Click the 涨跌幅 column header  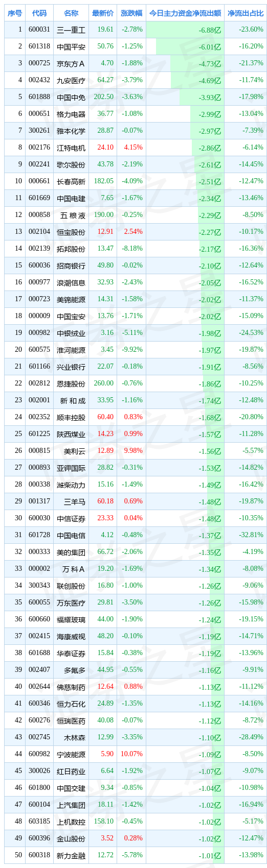[x=131, y=13]
